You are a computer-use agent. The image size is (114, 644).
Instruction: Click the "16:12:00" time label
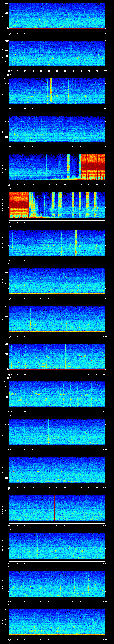click(x=9, y=450)
